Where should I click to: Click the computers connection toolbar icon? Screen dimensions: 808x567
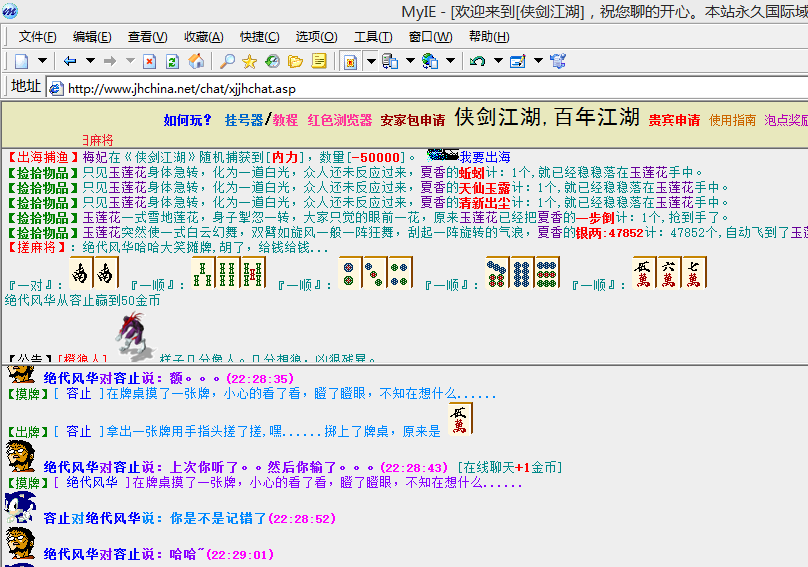pyautogui.click(x=390, y=61)
